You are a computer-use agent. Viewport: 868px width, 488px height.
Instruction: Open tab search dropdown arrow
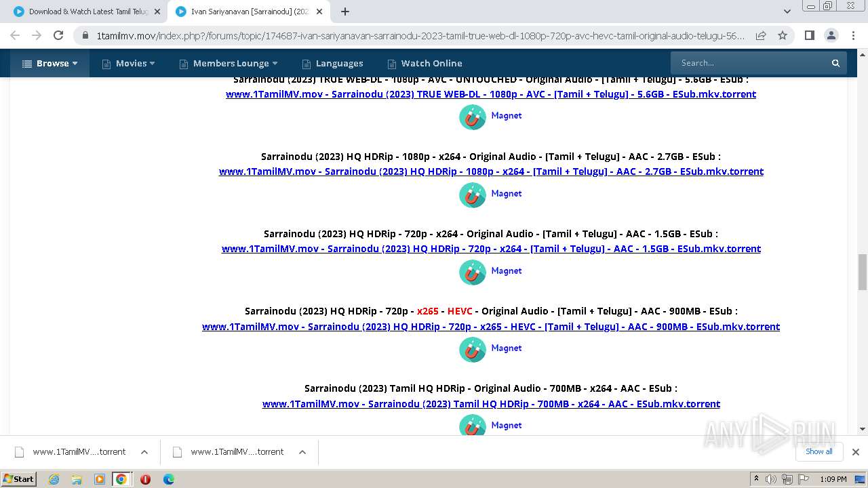tap(787, 12)
